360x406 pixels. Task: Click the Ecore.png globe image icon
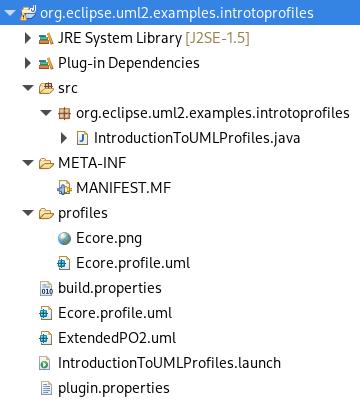tap(64, 238)
